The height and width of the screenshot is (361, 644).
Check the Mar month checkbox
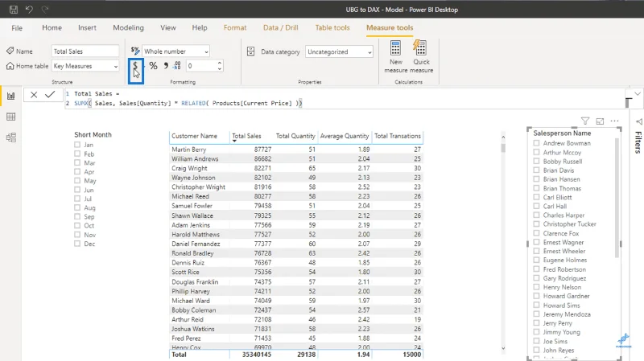[x=77, y=162]
